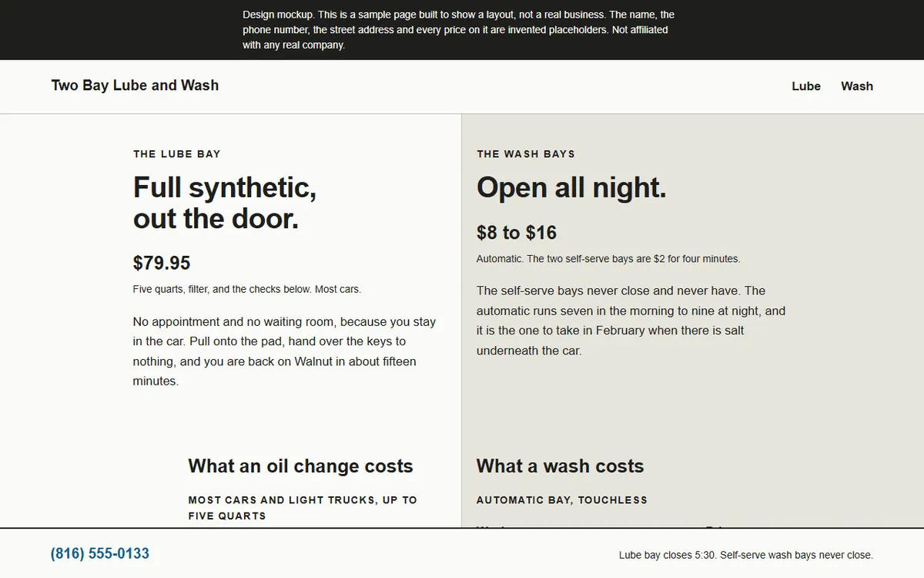Click the "$8 to $16" price
Screen dimensions: 924x578
[517, 233]
